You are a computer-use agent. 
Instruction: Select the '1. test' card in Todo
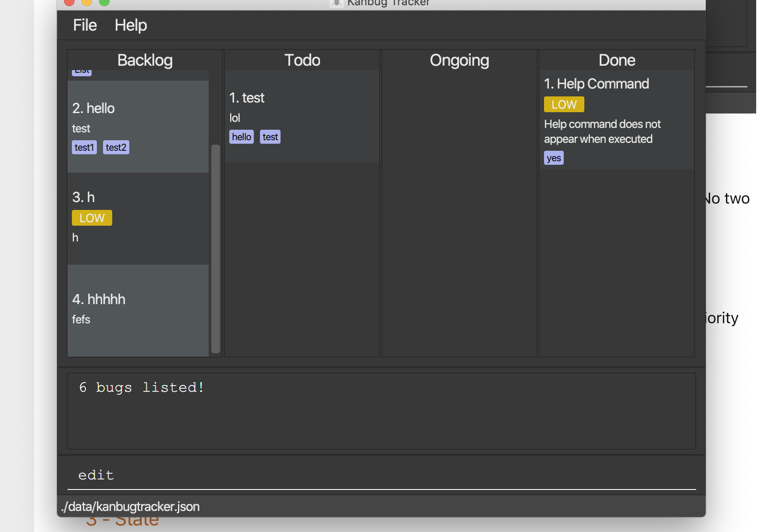point(302,116)
